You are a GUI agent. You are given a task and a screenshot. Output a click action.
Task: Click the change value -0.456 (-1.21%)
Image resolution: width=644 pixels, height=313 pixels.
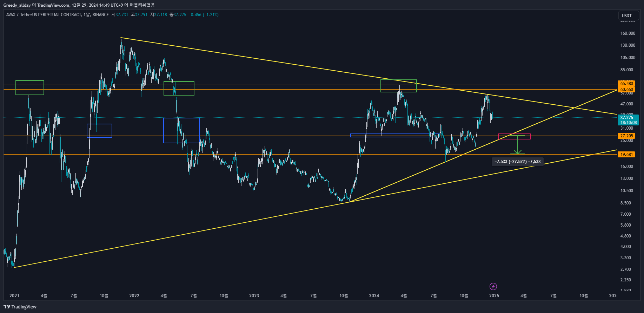tap(204, 15)
